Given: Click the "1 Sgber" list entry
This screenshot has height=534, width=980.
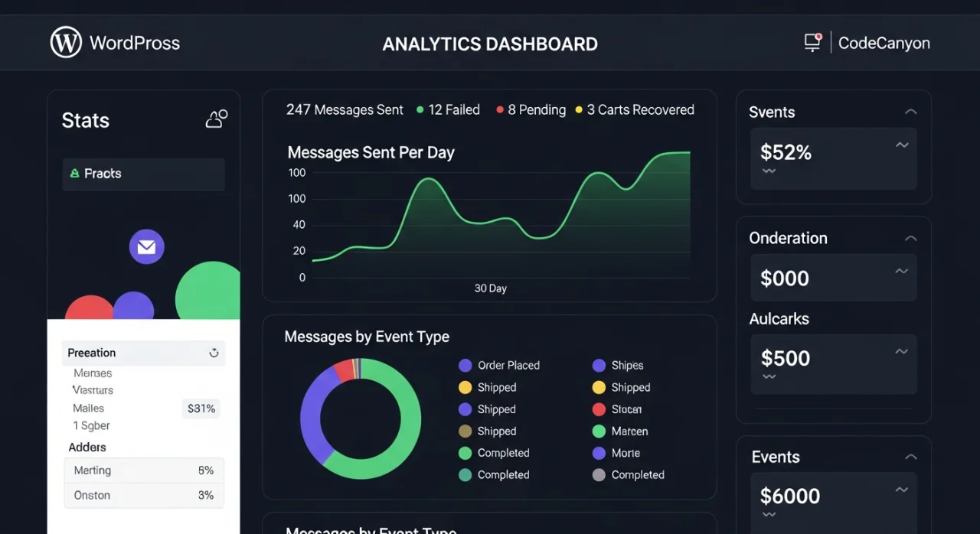Looking at the screenshot, I should coord(92,426).
